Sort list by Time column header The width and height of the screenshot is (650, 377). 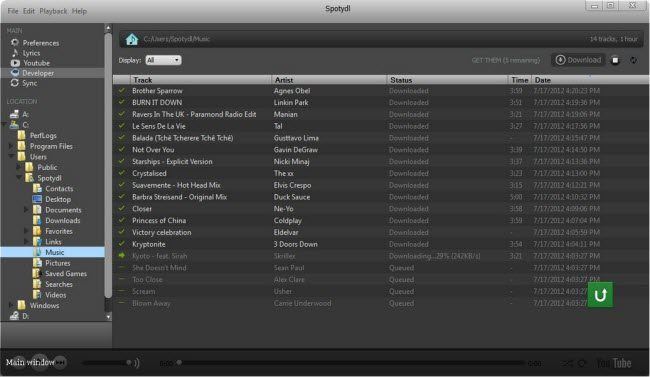point(520,80)
